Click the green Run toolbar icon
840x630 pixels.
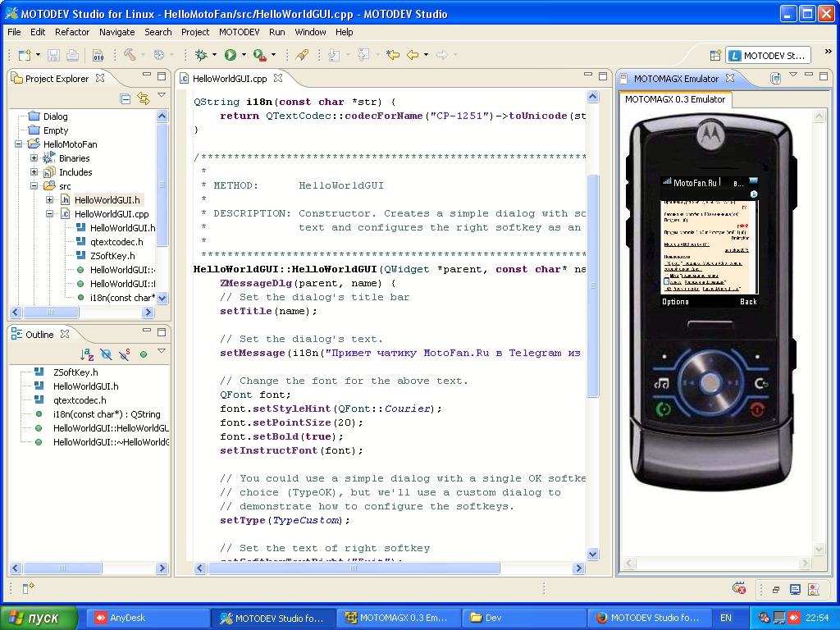(231, 55)
